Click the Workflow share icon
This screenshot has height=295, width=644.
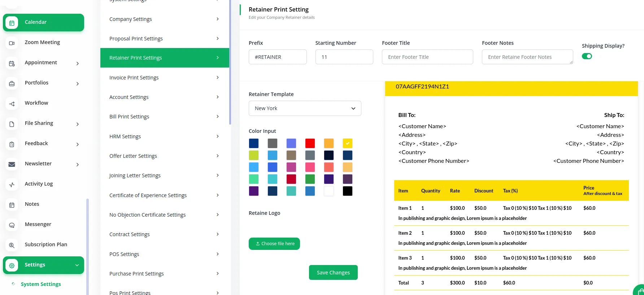coord(12,104)
